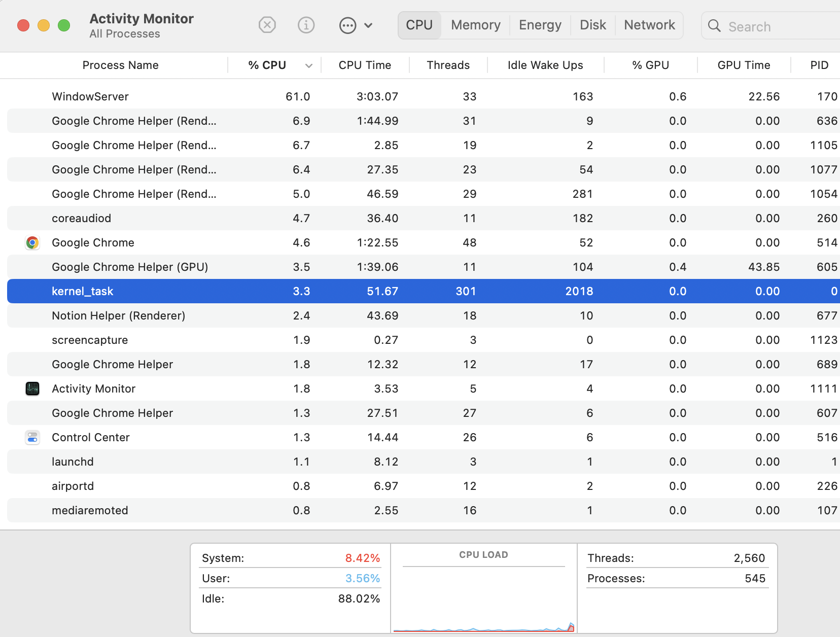The height and width of the screenshot is (637, 840).
Task: Click the Activity Monitor app icon
Action: tap(32, 389)
